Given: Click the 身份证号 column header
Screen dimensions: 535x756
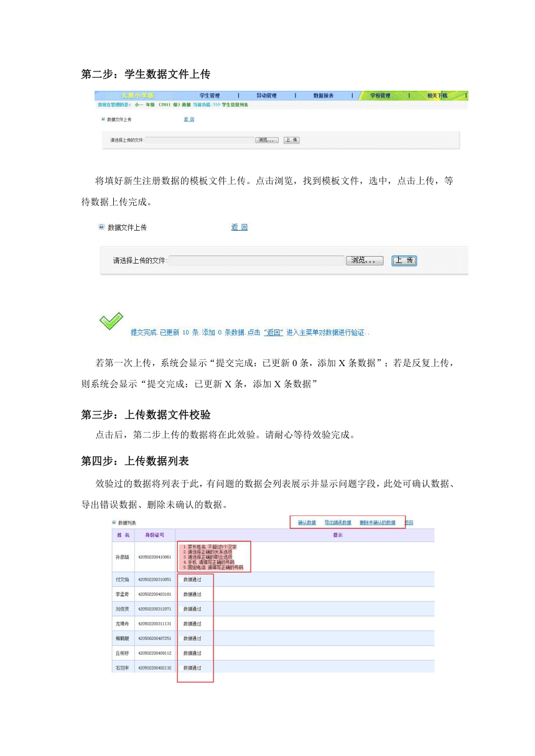Looking at the screenshot, I should pyautogui.click(x=155, y=535).
